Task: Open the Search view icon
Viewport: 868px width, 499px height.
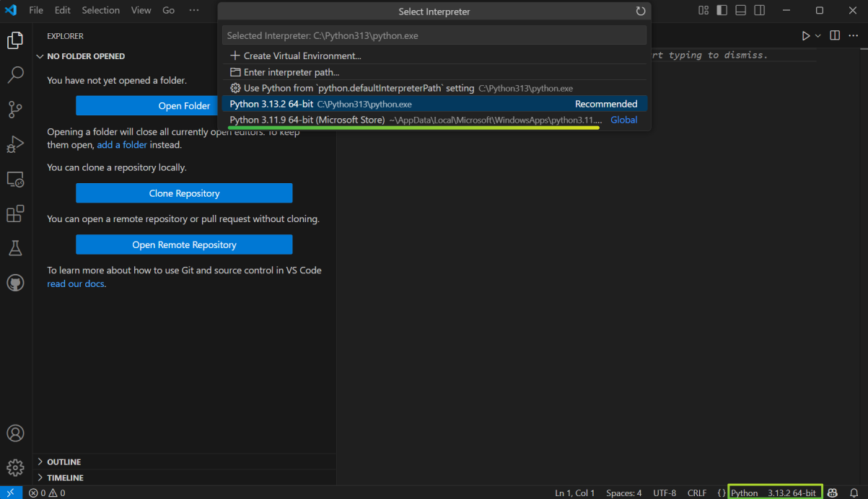Action: (x=15, y=74)
